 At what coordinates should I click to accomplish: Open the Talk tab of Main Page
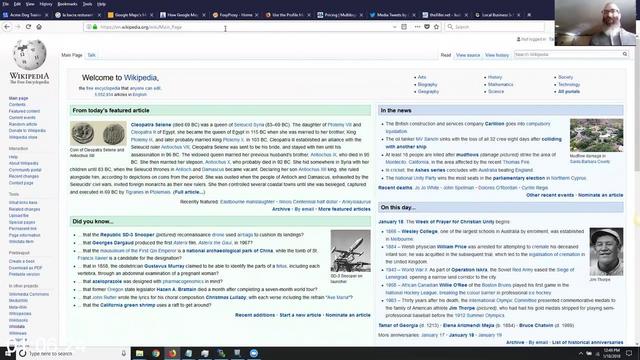91,55
